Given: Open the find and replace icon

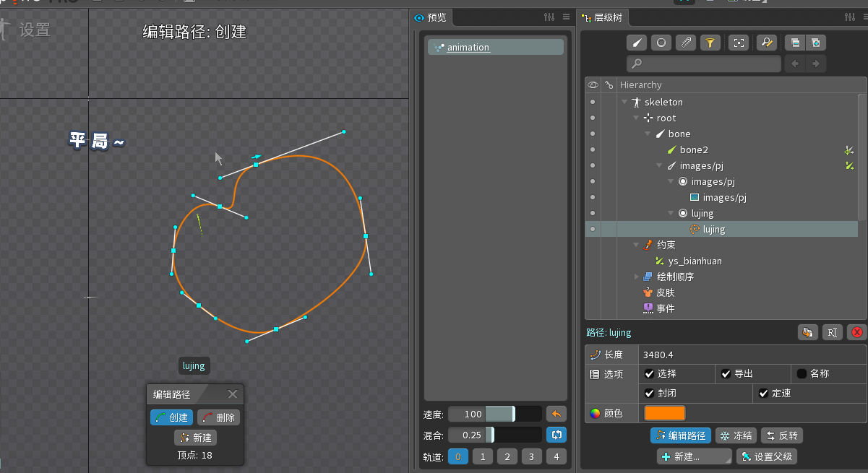Looking at the screenshot, I should pos(766,43).
